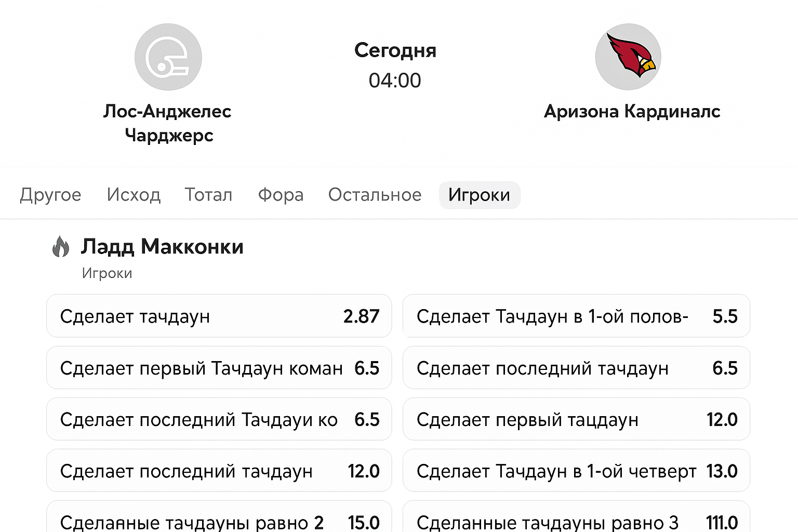Pick Сделает первый тачдаун at 12.0

coord(576,419)
